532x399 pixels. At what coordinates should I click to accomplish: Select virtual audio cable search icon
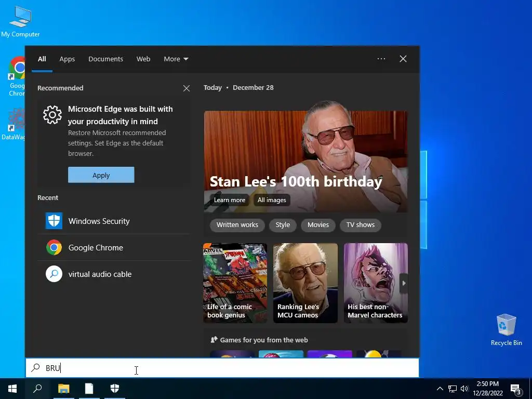click(54, 274)
